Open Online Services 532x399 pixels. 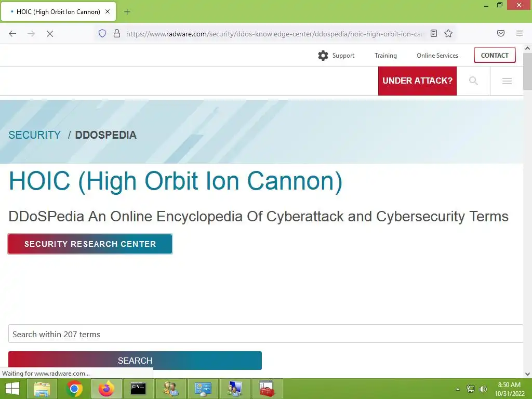tap(437, 56)
